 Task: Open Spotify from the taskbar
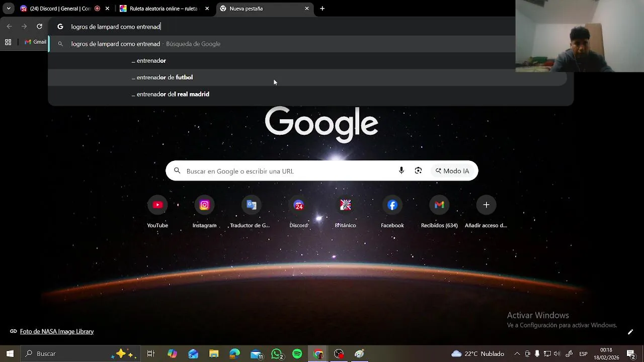pyautogui.click(x=297, y=354)
